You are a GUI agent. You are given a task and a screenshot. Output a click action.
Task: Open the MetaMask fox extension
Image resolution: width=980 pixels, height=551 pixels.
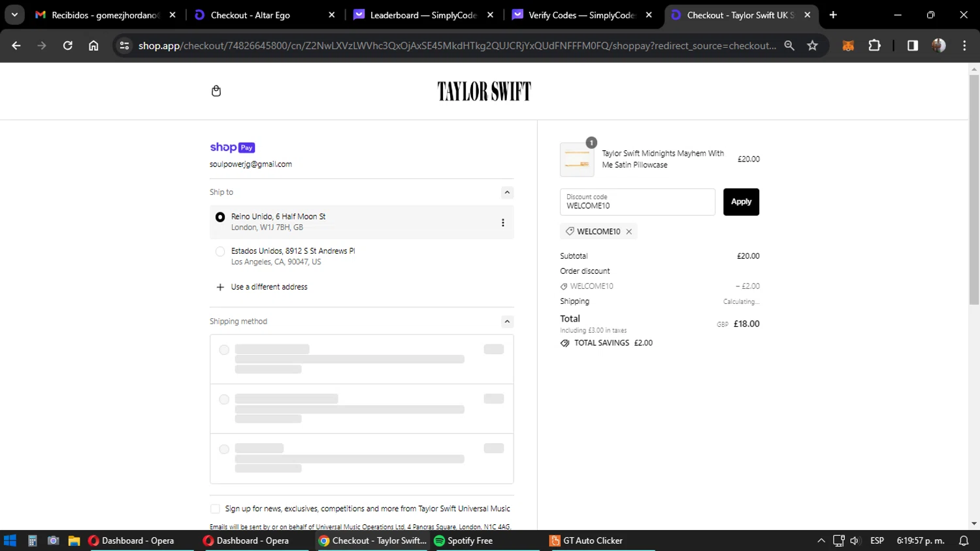point(848,46)
